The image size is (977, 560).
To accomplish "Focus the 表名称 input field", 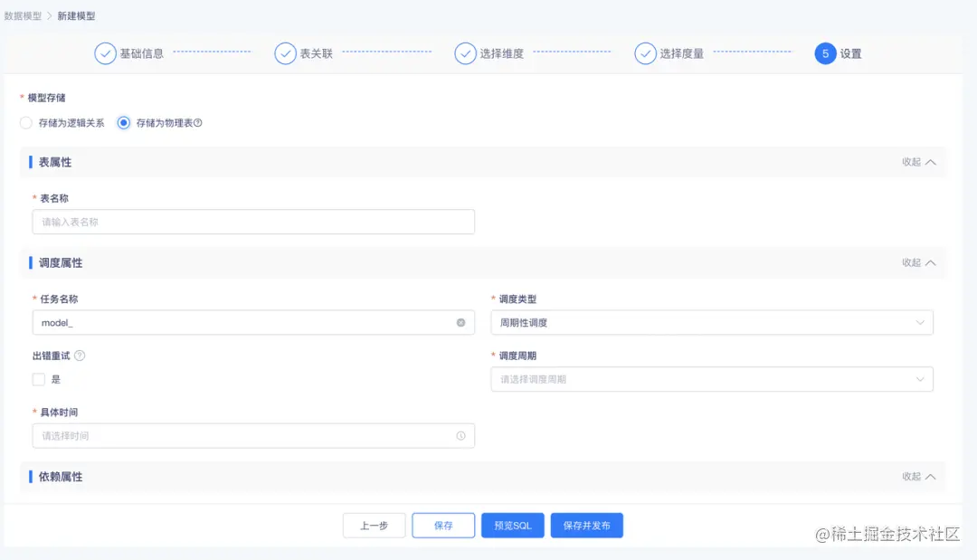I will point(253,222).
